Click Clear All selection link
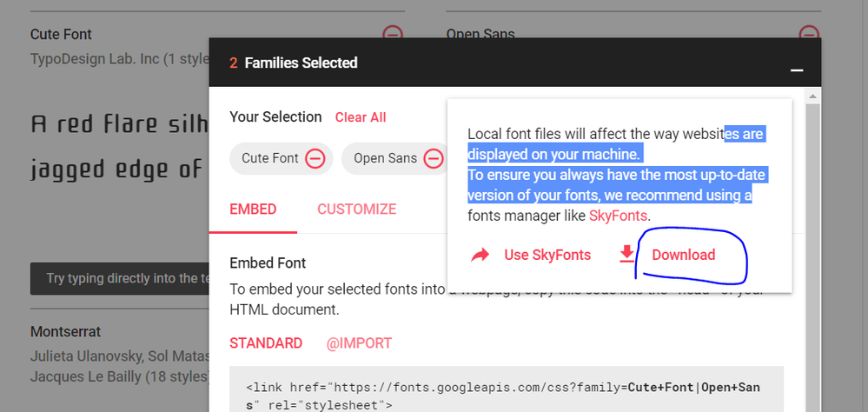This screenshot has height=412, width=868. [361, 117]
